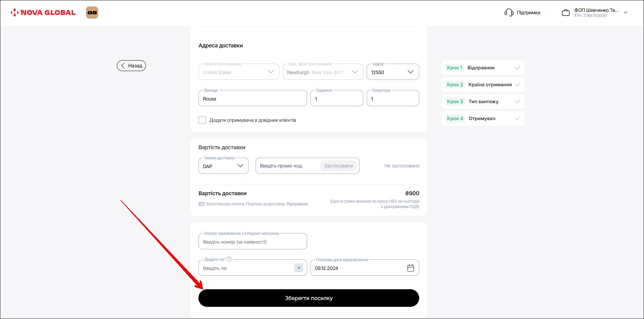The width and height of the screenshot is (644, 319).
Task: Click the tag help question mark icon
Action: coord(229,259)
